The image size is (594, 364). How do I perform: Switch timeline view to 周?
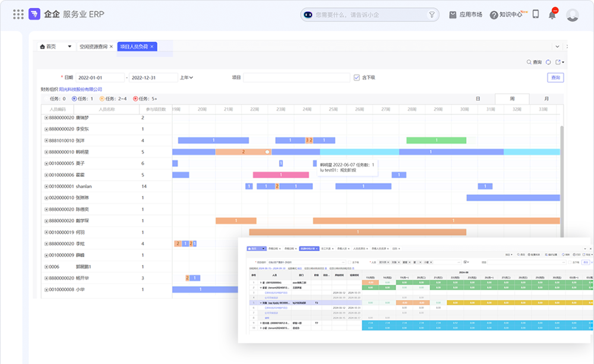pyautogui.click(x=512, y=99)
